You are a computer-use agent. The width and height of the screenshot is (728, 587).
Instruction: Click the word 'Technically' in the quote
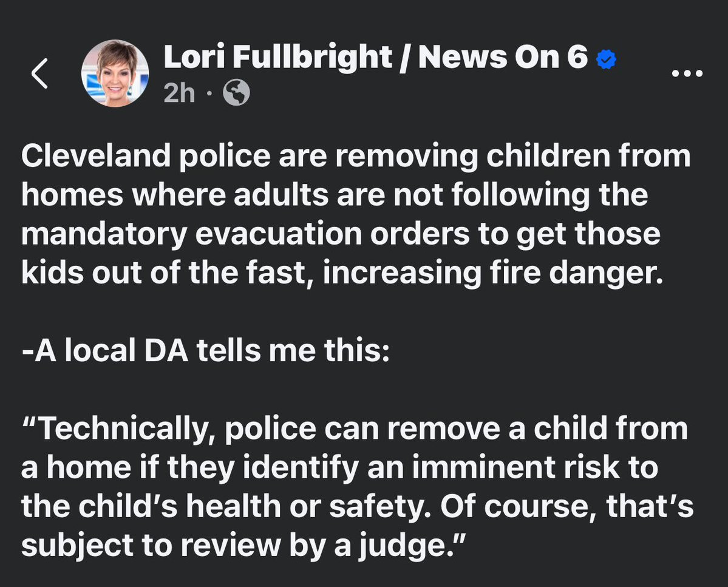click(123, 429)
